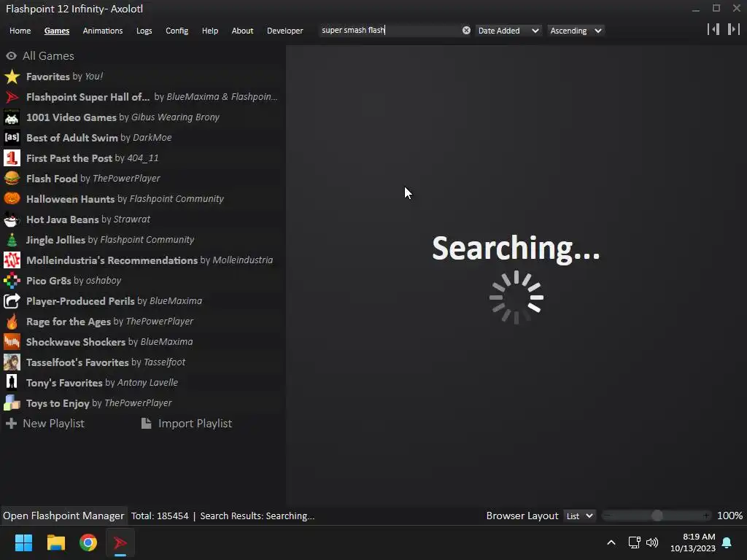Select the Shockwave Shockers playlist text
Image resolution: width=747 pixels, height=560 pixels.
pos(109,342)
